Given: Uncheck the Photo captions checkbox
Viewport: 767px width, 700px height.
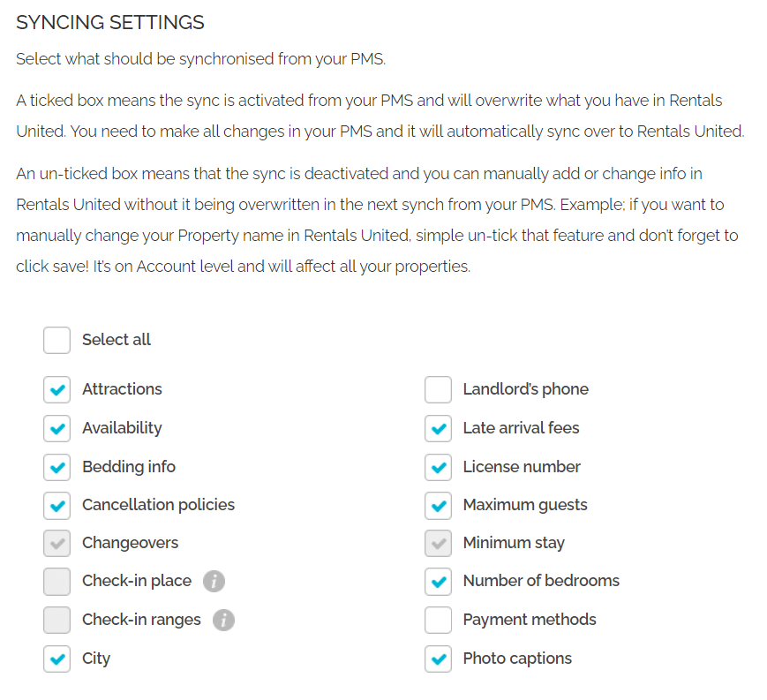Looking at the screenshot, I should [438, 659].
